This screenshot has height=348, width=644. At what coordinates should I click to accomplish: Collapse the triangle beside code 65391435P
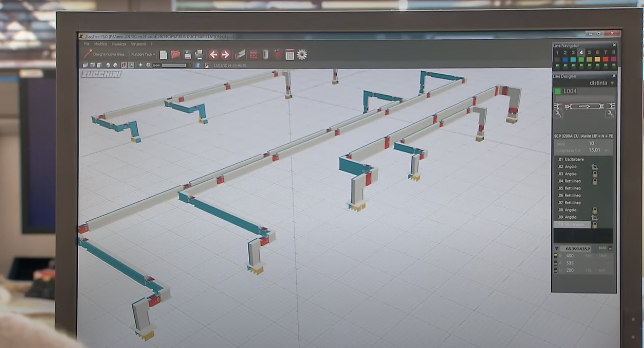[x=557, y=249]
